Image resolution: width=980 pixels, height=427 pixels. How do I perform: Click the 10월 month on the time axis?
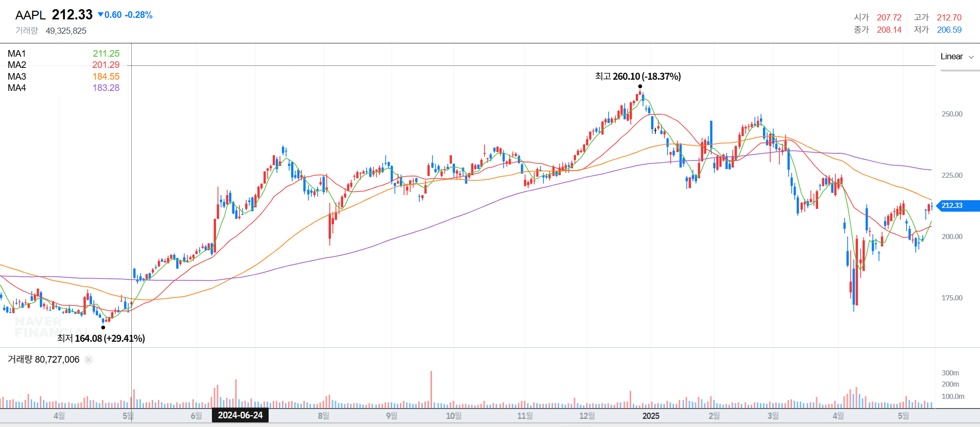tap(453, 416)
